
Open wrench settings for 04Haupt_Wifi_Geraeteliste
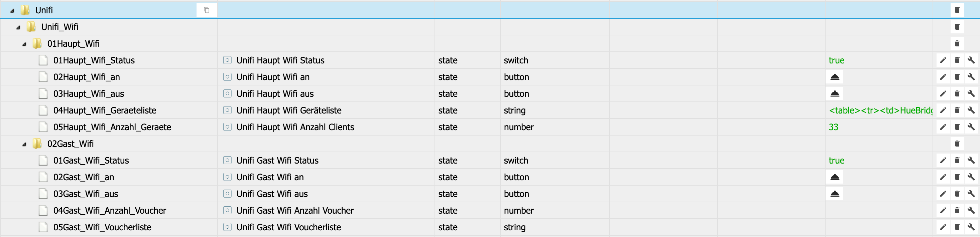971,110
